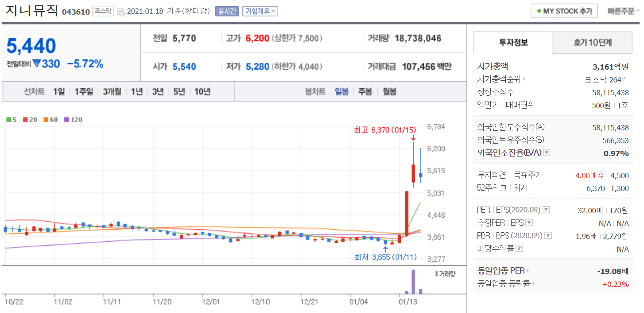Show the 3개월 line chart

[x=112, y=92]
